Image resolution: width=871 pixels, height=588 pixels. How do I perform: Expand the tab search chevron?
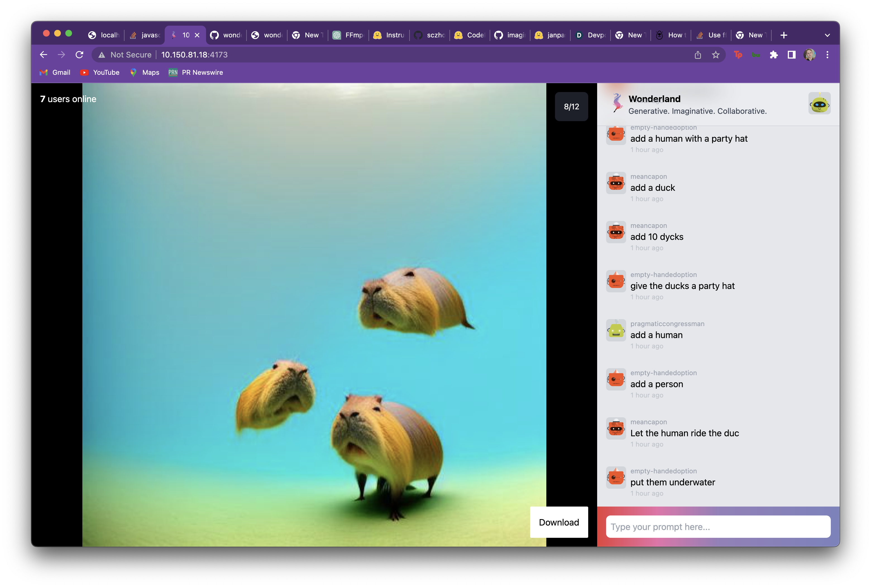[827, 35]
